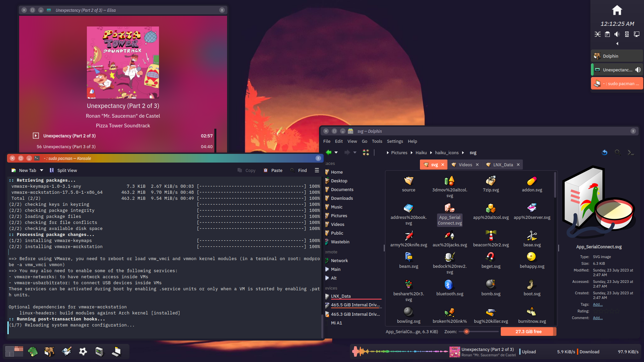Change Dolphin view mode icon

pyautogui.click(x=366, y=153)
